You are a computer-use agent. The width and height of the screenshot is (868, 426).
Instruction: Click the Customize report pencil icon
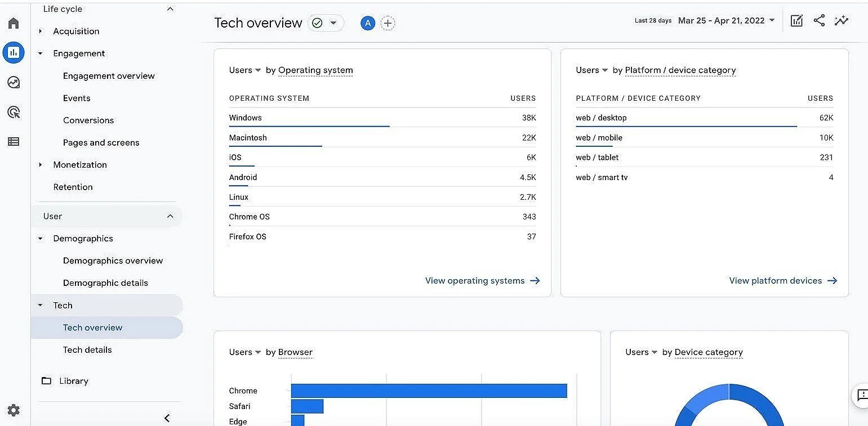coord(796,21)
